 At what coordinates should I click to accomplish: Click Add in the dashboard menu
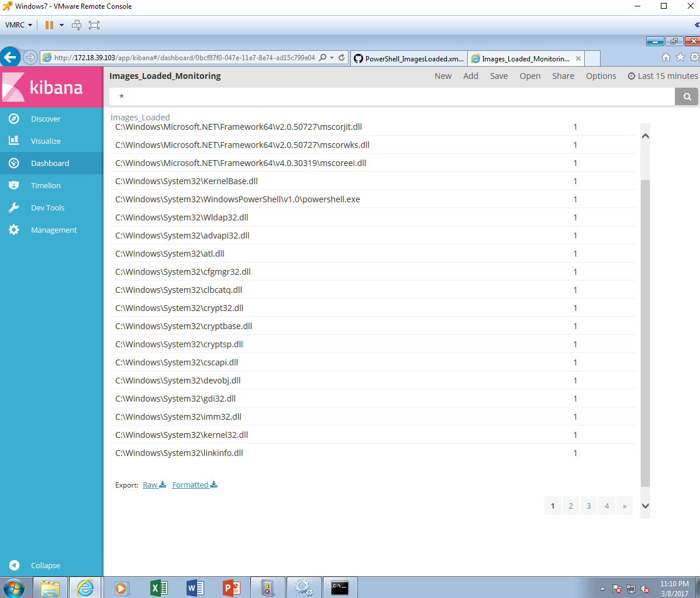click(x=471, y=76)
